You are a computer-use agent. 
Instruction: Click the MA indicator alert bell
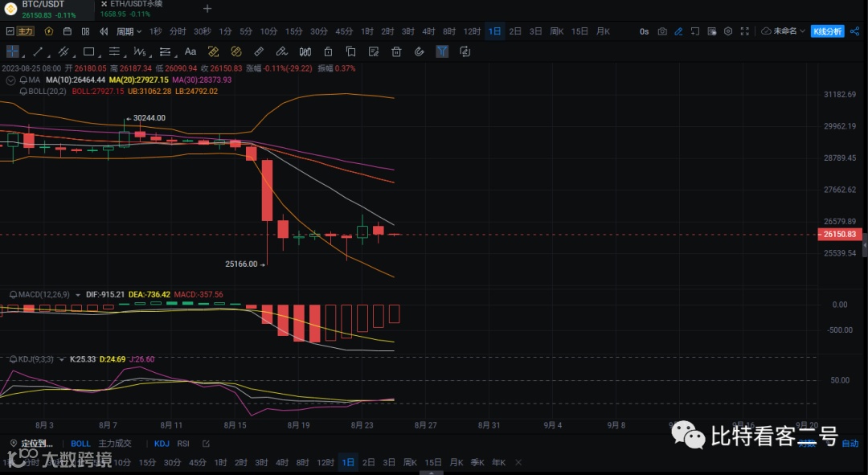coord(23,80)
